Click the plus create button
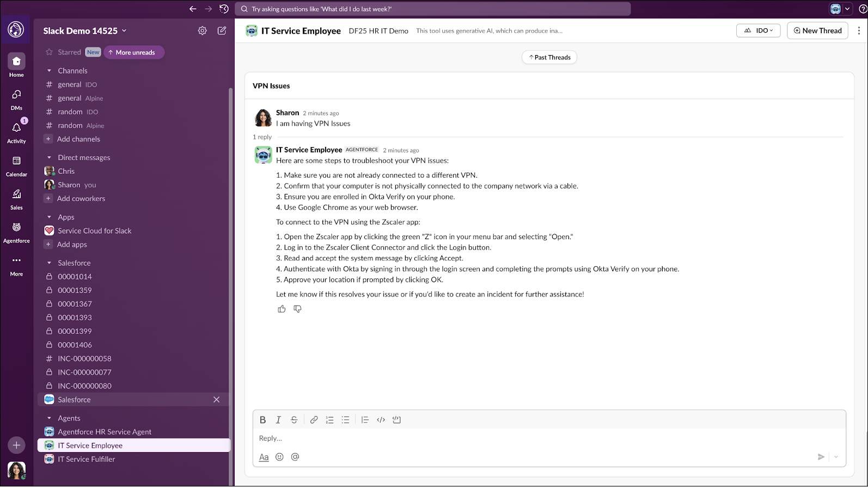Viewport: 868px width, 487px height. pos(16,445)
